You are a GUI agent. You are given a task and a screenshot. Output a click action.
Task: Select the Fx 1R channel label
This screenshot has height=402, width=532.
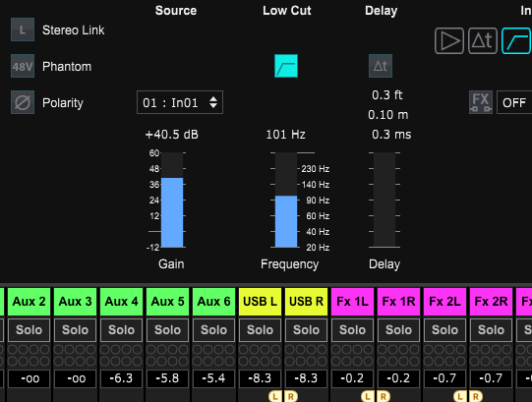pyautogui.click(x=398, y=302)
